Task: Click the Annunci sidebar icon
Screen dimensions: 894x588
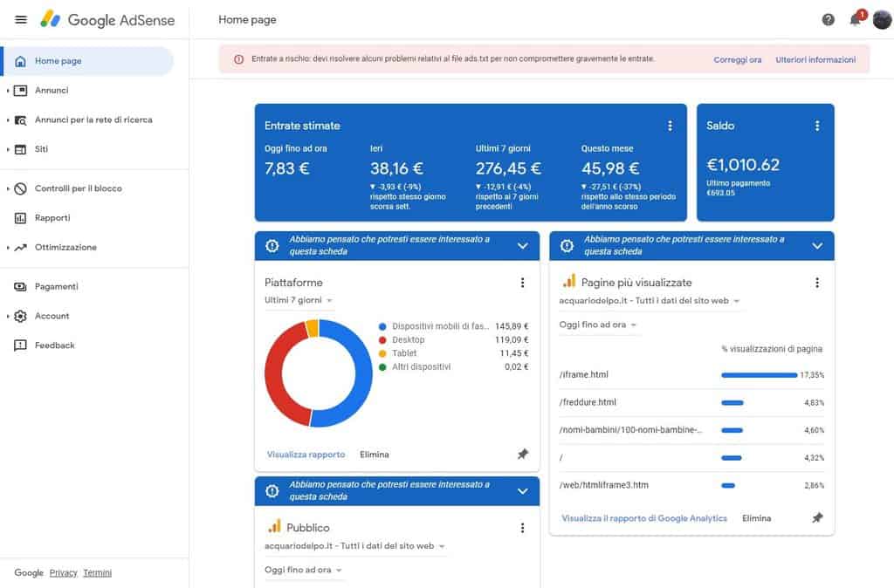Action: click(x=21, y=91)
